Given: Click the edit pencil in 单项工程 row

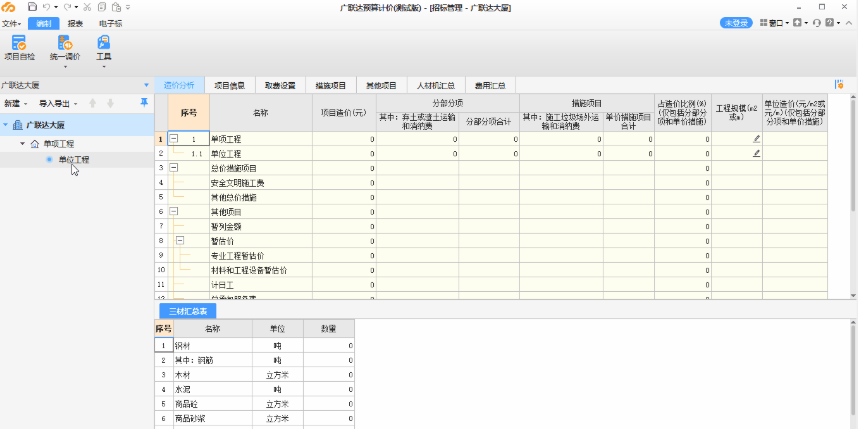Looking at the screenshot, I should tap(756, 139).
